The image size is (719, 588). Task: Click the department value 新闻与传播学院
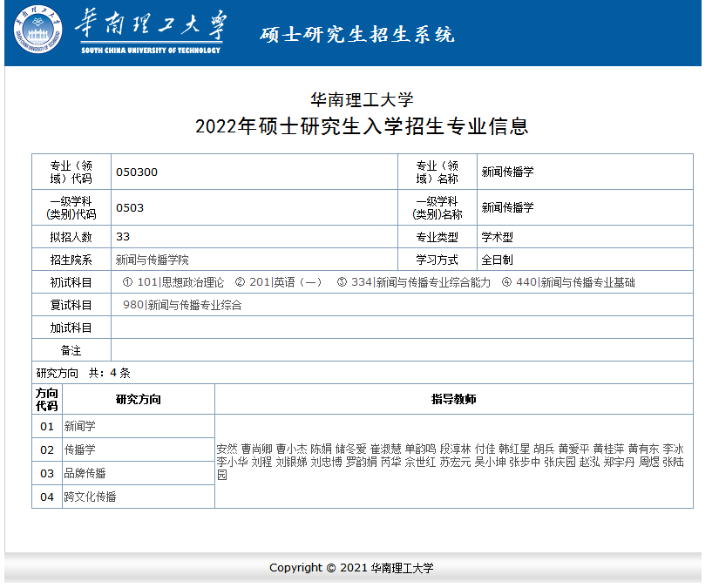click(152, 260)
